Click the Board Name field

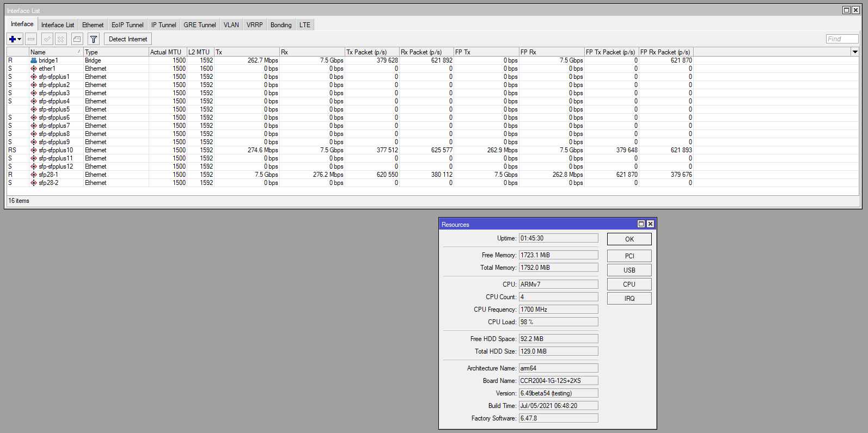click(559, 381)
